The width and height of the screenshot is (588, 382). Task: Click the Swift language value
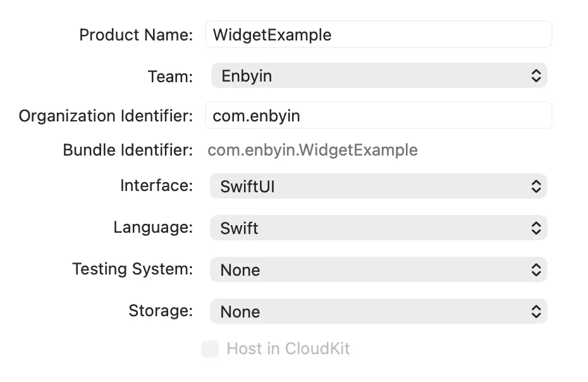tap(238, 228)
